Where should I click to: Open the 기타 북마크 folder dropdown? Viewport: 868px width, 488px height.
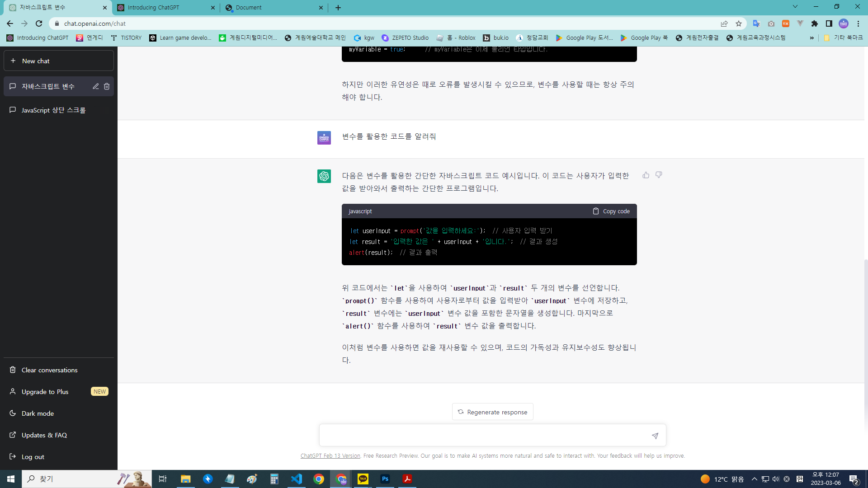click(844, 38)
